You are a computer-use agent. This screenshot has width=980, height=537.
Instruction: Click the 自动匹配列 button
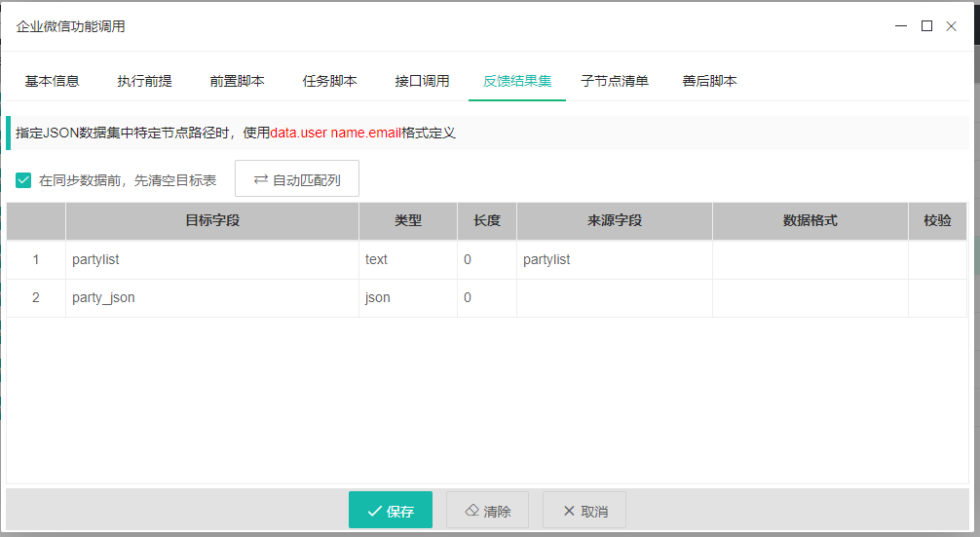(x=297, y=178)
